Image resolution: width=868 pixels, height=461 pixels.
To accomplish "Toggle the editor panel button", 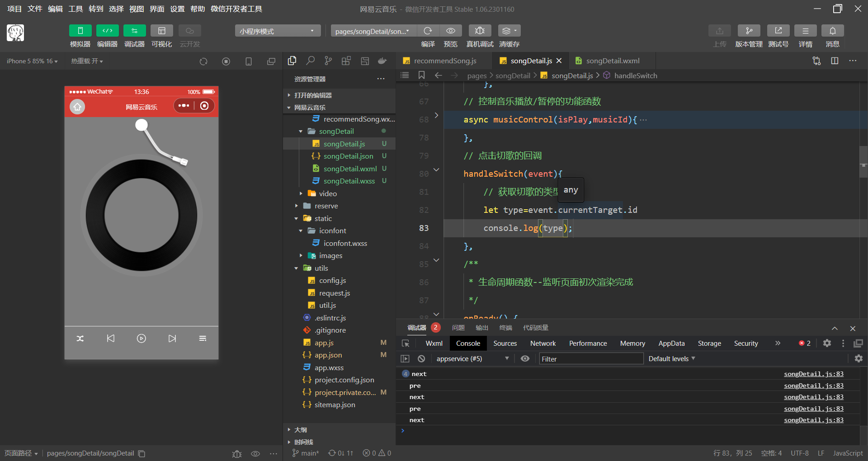I will [x=107, y=31].
